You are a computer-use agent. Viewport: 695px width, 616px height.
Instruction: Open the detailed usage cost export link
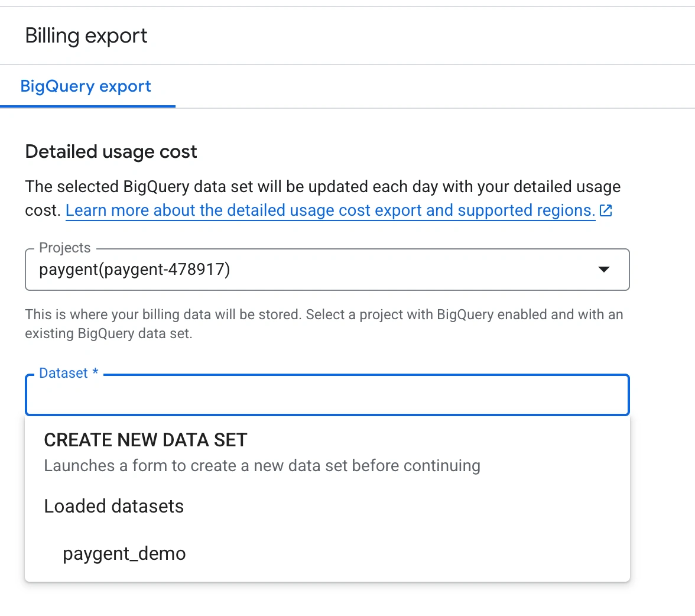point(330,210)
